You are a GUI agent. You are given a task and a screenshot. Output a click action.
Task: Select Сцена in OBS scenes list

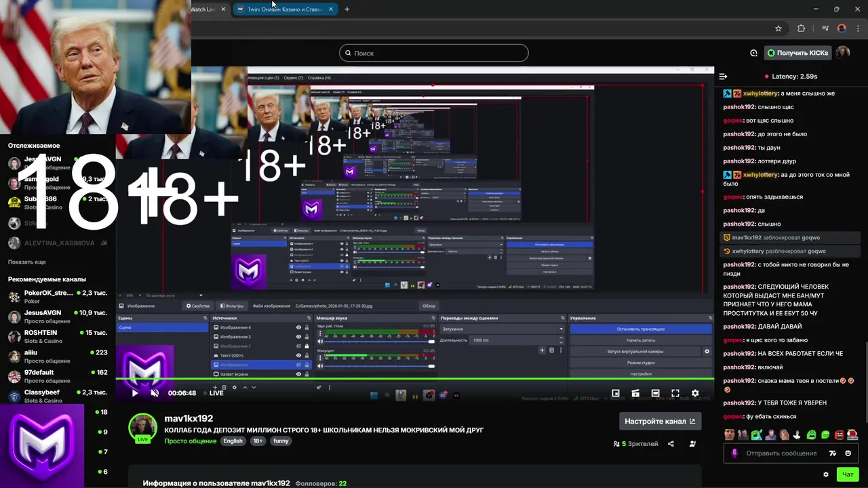click(162, 327)
